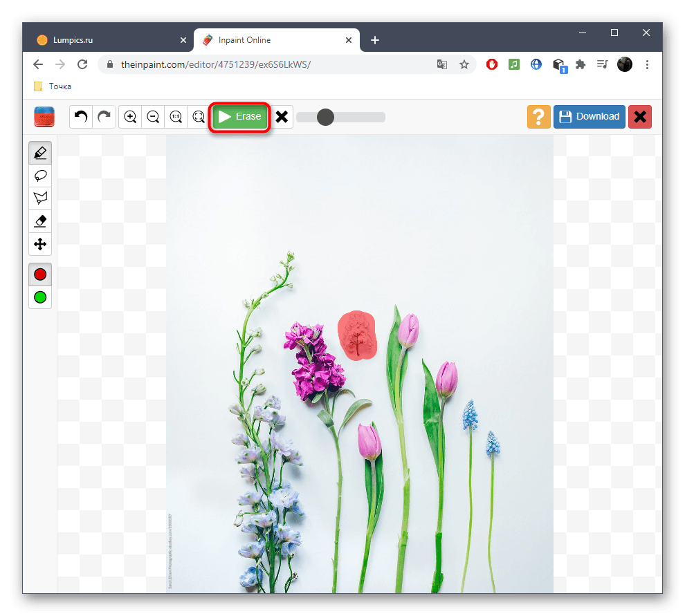685x616 pixels.
Task: Open the orange help question button
Action: 538,117
